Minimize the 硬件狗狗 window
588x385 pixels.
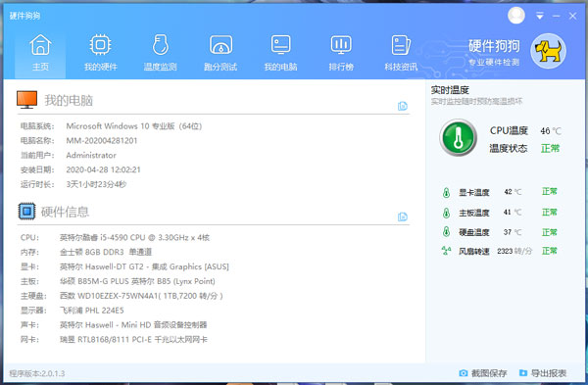pos(556,16)
